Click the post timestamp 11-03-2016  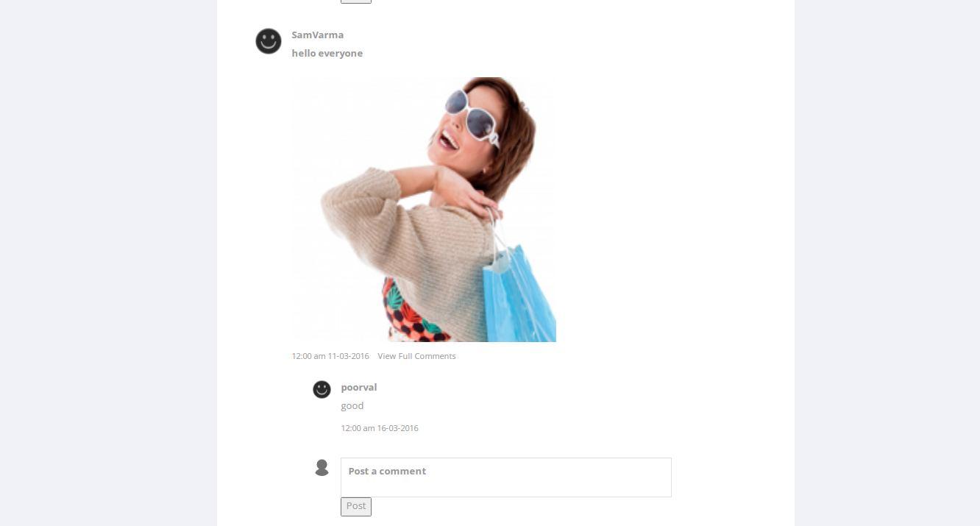(330, 356)
